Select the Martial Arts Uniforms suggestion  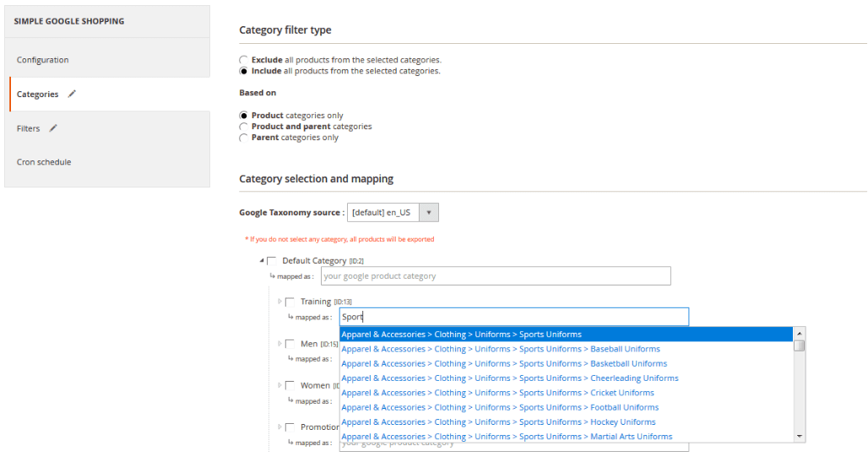(567, 436)
